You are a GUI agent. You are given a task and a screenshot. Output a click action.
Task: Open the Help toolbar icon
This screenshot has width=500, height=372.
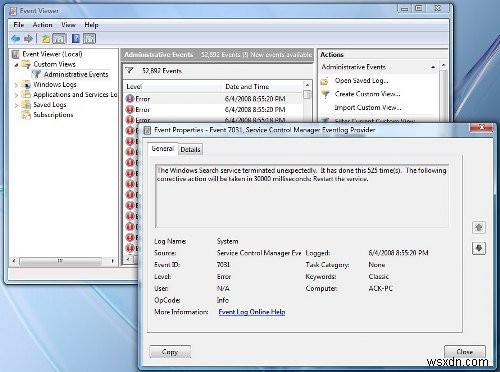tap(76, 39)
